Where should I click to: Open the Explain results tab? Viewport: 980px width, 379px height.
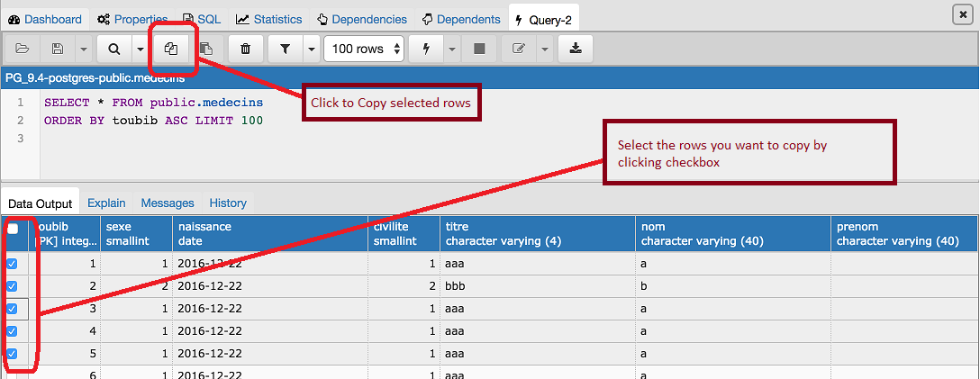(x=106, y=203)
